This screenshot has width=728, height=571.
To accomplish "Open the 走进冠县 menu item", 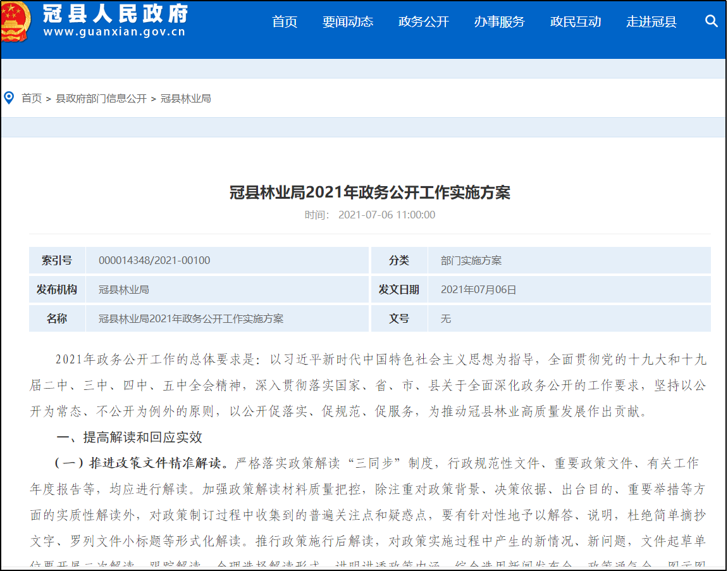I will click(x=651, y=22).
